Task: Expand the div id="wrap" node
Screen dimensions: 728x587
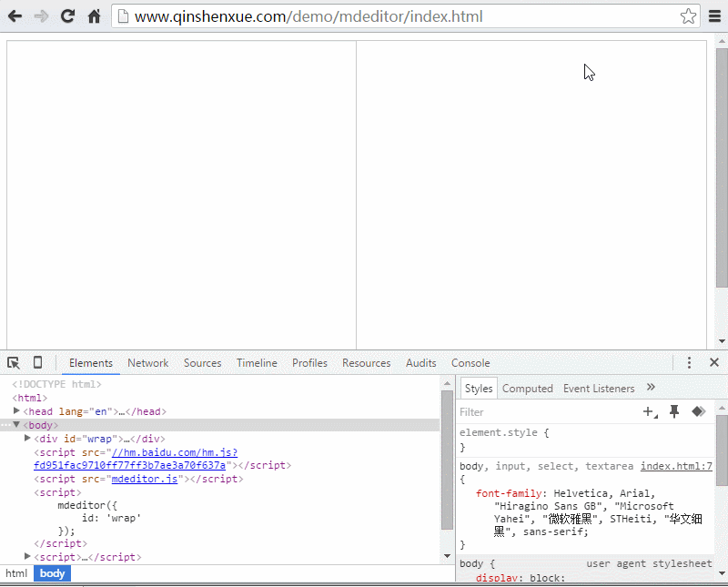Action: tap(27, 439)
